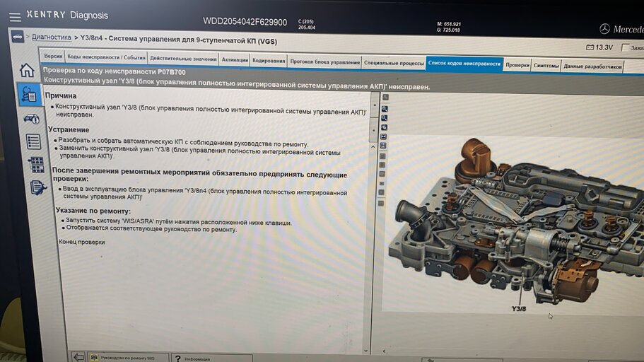This screenshot has width=644, height=362.
Task: Toggle the checkbox next to 13.3V
Action: tap(625, 47)
